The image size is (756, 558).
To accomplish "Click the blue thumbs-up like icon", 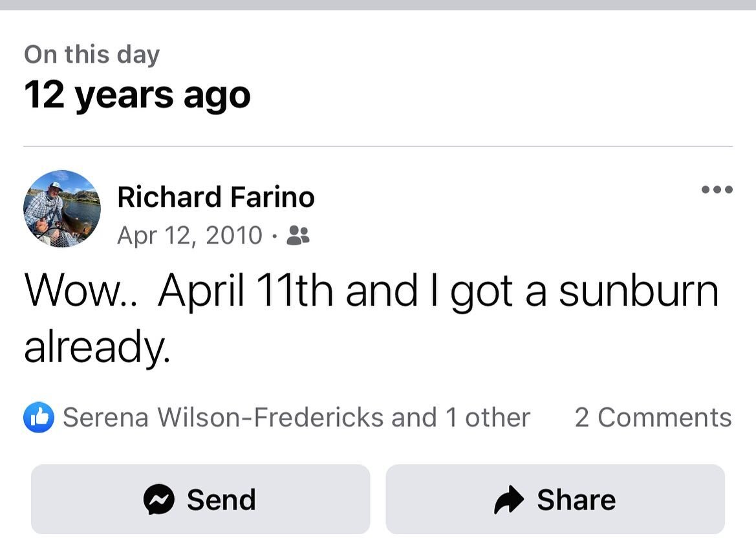I will point(39,417).
